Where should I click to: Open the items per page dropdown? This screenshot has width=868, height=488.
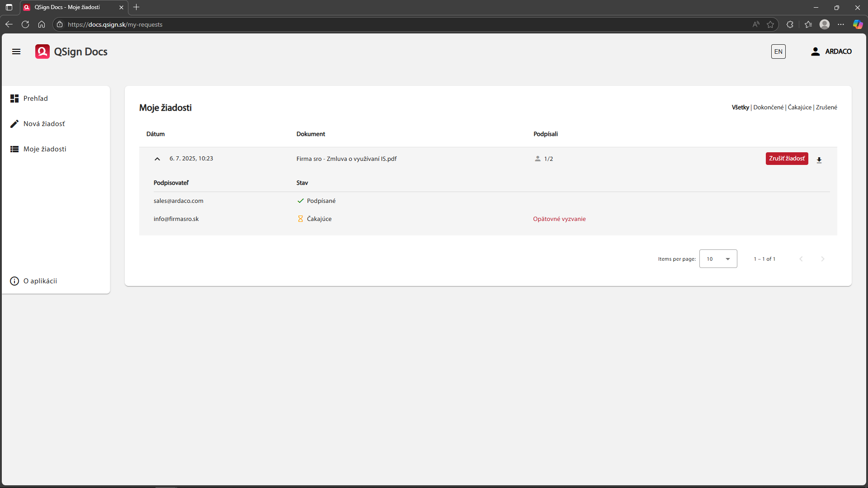718,259
